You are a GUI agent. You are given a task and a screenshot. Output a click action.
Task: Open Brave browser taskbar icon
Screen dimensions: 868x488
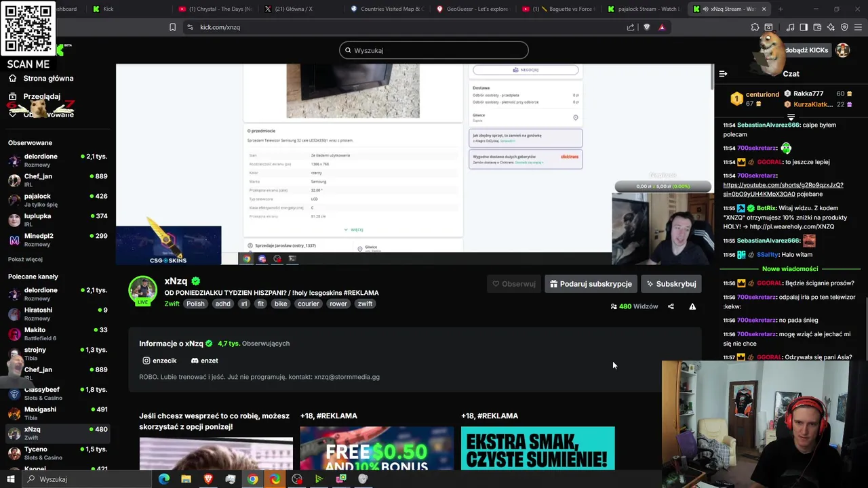click(x=208, y=479)
